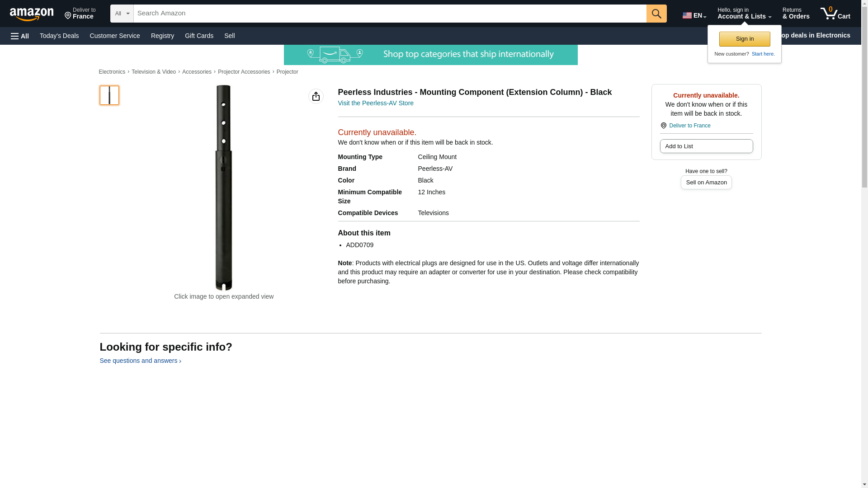
Task: Expand the search category All dropdown
Action: click(x=122, y=14)
